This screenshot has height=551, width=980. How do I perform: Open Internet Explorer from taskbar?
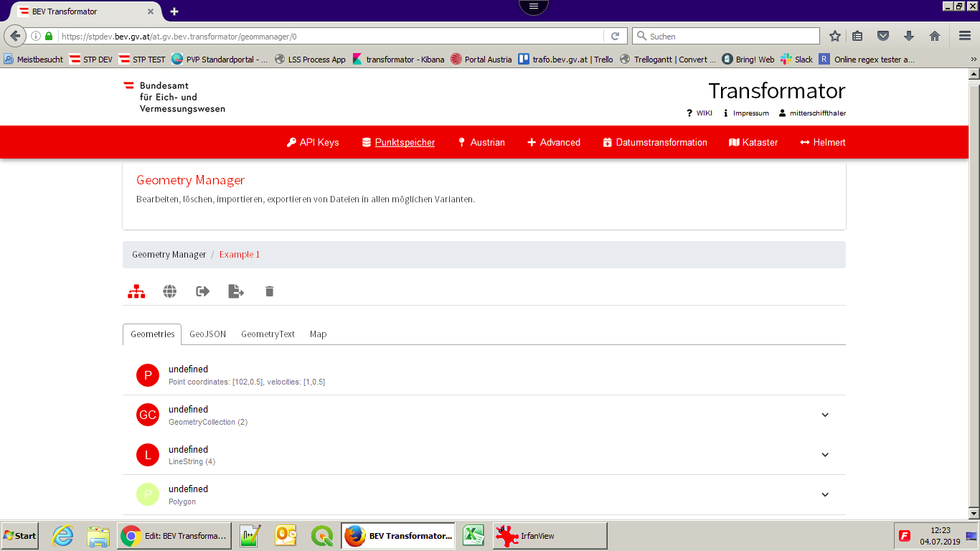(63, 536)
